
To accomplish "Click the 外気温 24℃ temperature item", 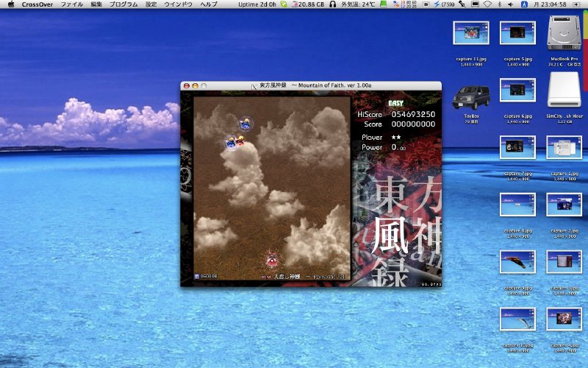I will (358, 4).
